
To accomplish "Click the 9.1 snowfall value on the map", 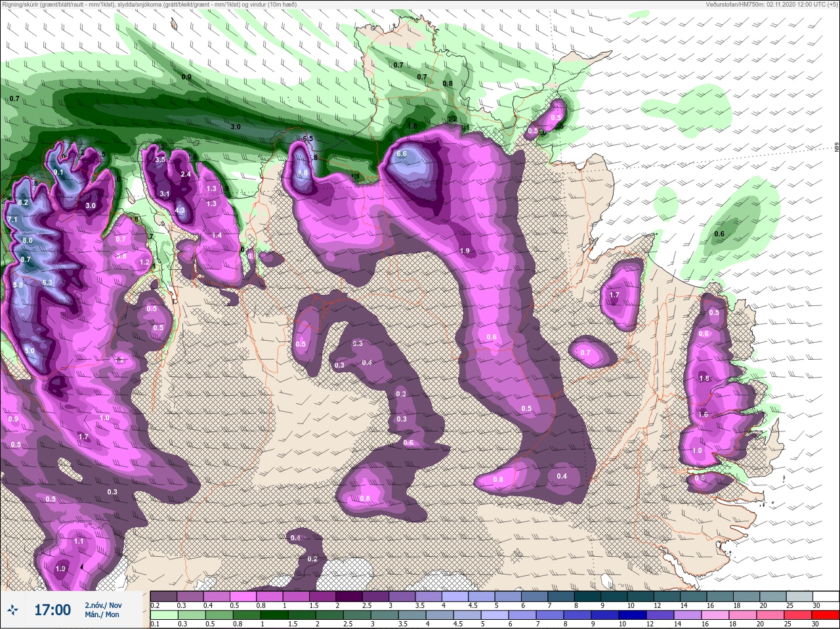I will 58,173.
